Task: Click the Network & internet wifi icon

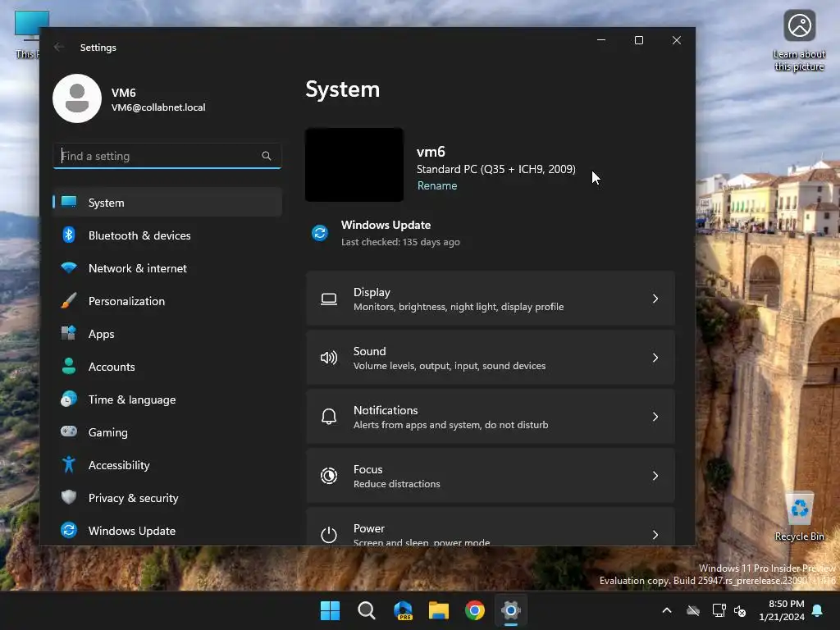Action: (69, 267)
